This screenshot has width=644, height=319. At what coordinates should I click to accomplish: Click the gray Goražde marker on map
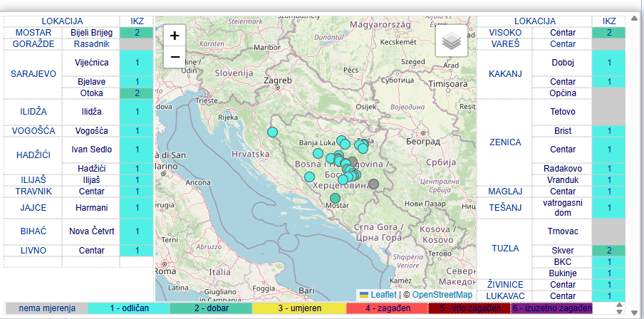[373, 184]
